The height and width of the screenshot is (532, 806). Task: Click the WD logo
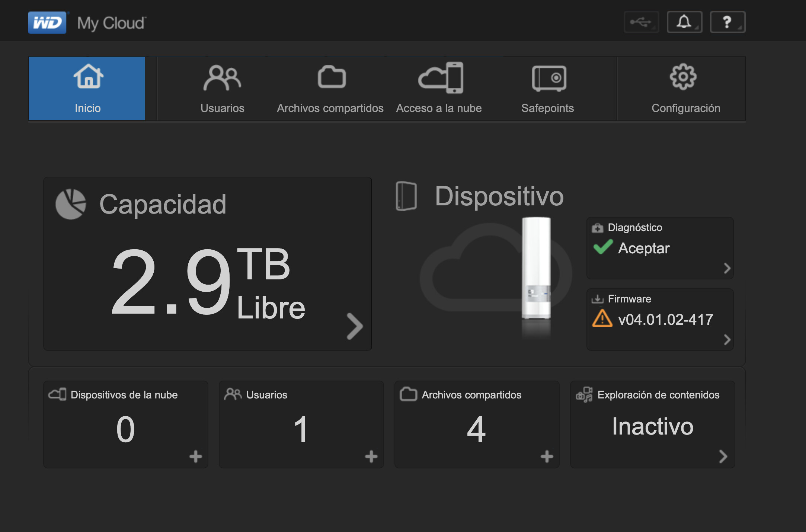[x=47, y=23]
